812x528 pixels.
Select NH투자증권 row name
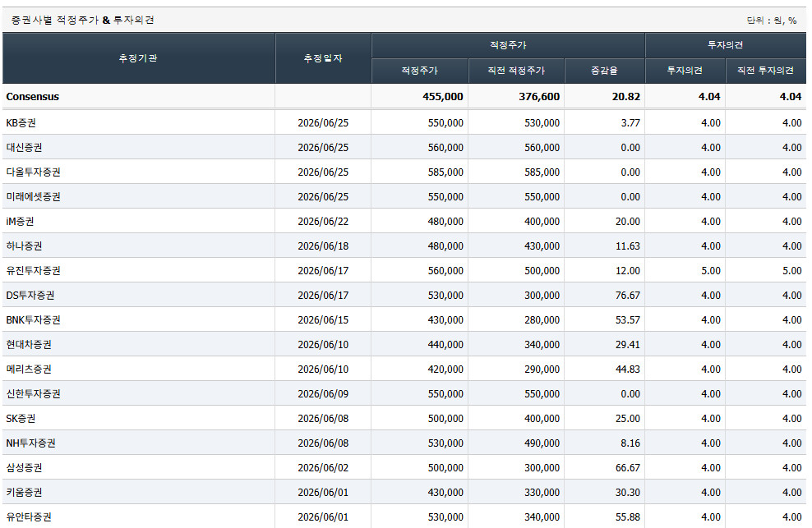(30, 443)
